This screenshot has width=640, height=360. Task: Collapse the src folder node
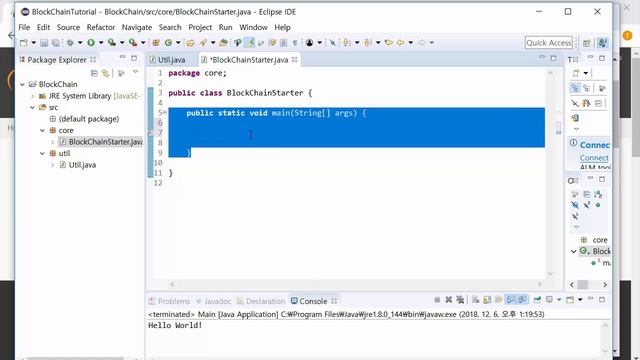33,107
